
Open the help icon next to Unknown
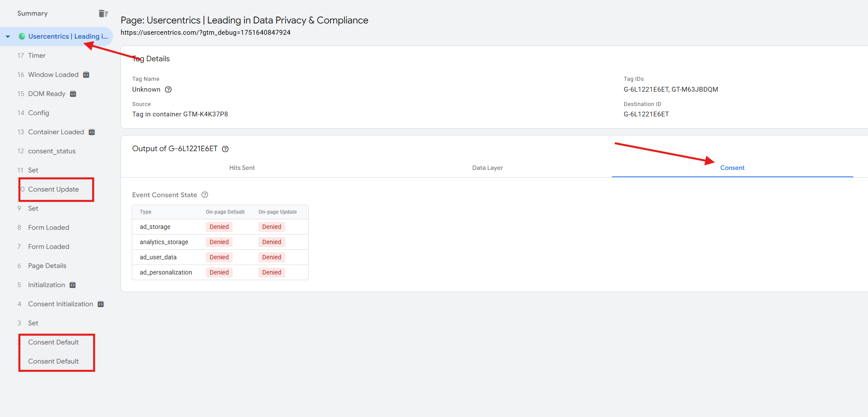point(168,89)
